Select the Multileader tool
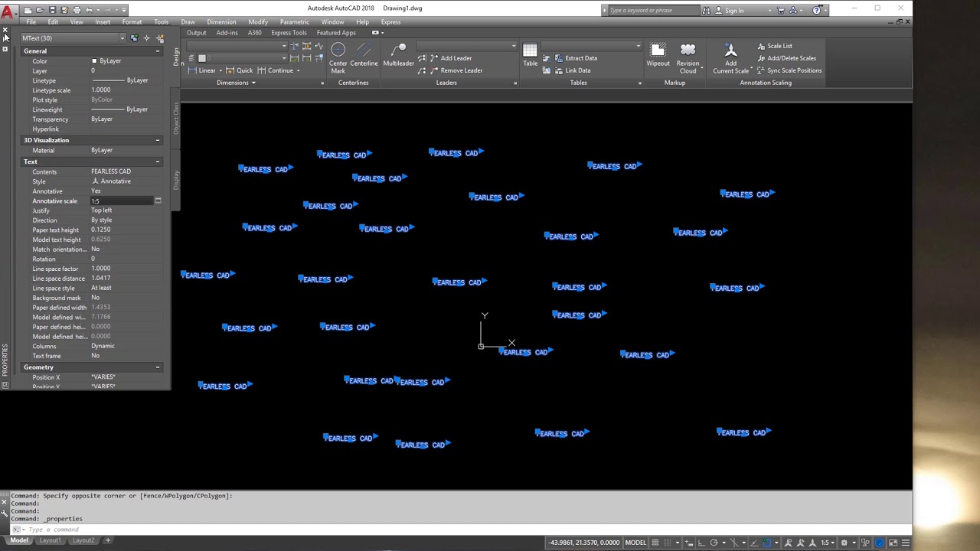 click(398, 55)
